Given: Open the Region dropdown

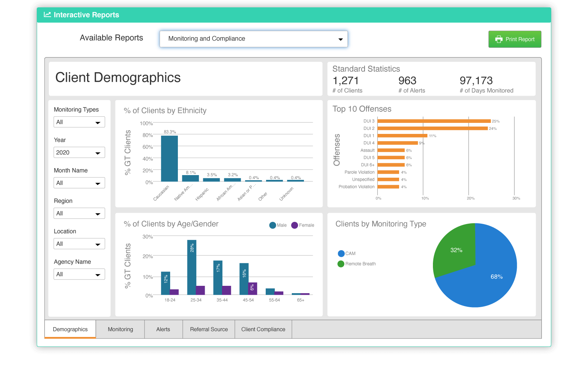Looking at the screenshot, I should click(79, 213).
